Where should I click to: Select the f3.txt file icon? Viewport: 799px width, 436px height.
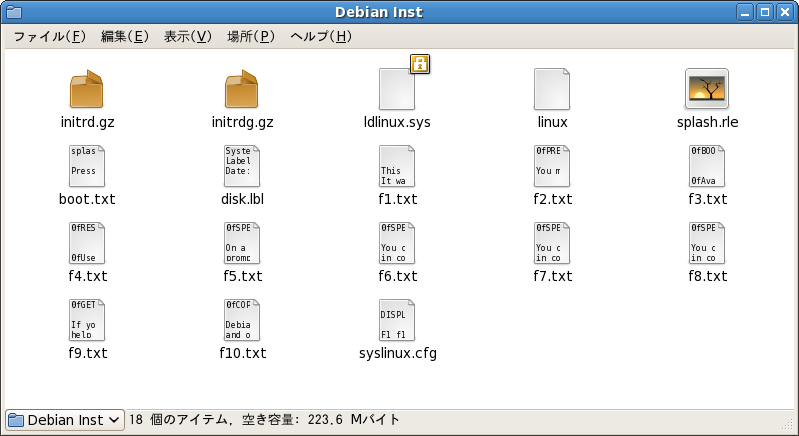(707, 166)
